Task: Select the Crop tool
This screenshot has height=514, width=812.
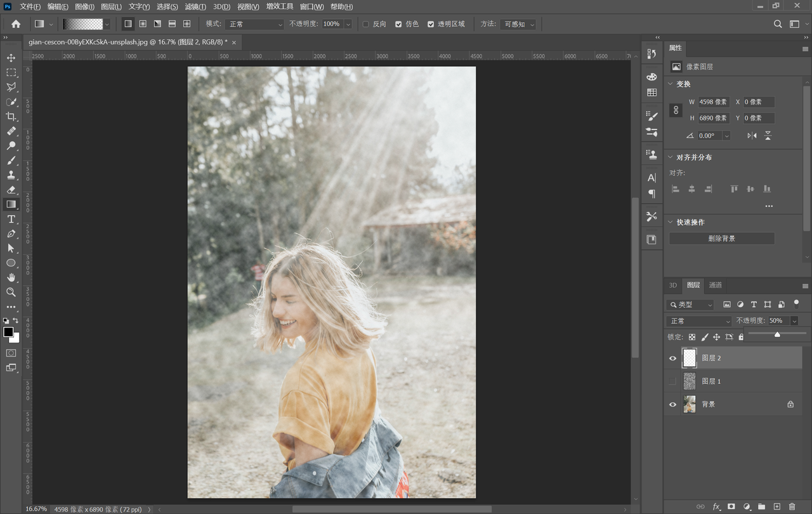Action: pyautogui.click(x=11, y=117)
